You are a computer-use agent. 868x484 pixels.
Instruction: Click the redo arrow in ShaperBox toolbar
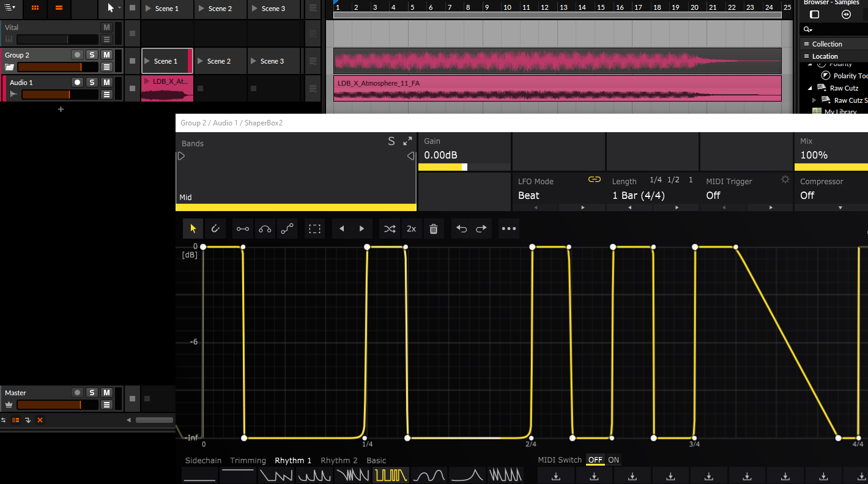481,229
